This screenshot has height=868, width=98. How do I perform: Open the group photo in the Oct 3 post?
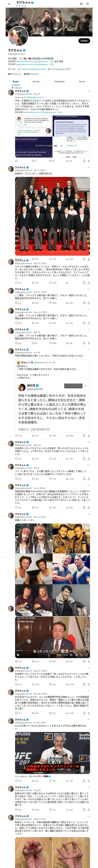(52, 216)
